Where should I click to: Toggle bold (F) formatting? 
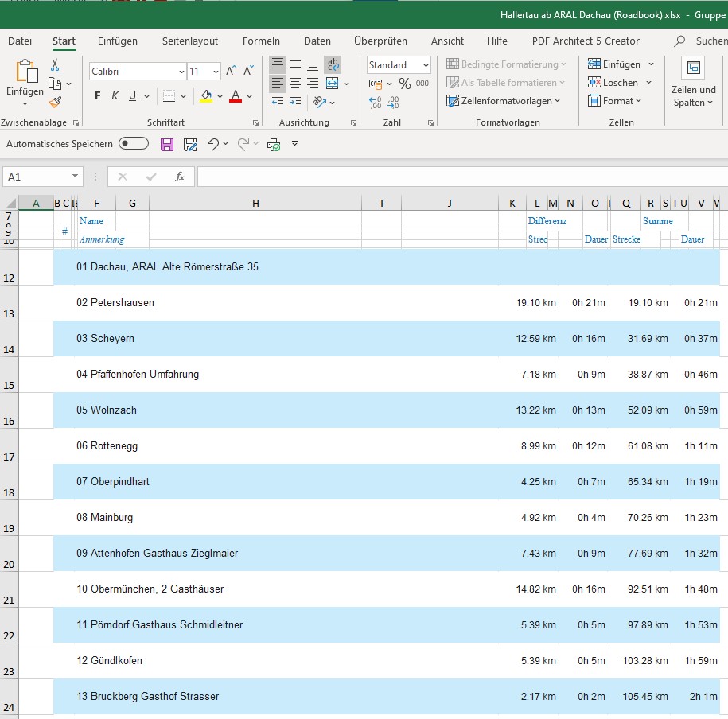click(98, 96)
